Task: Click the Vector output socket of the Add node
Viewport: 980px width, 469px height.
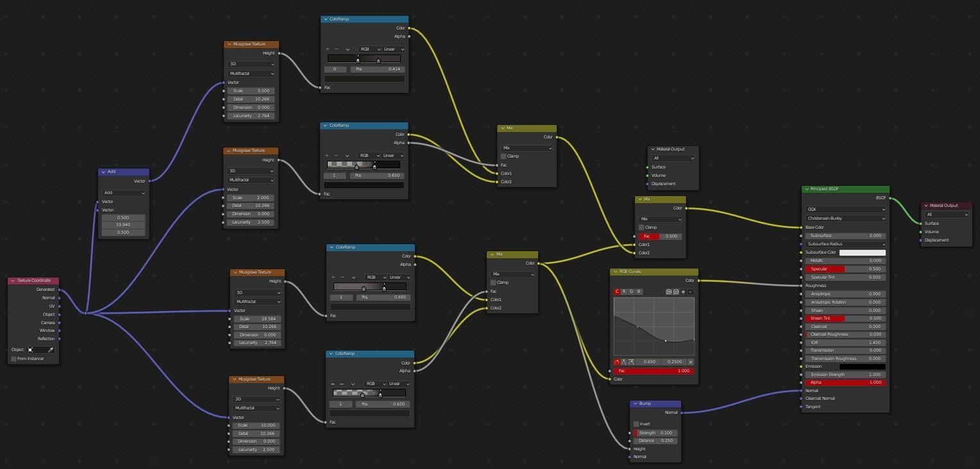Action: point(149,181)
